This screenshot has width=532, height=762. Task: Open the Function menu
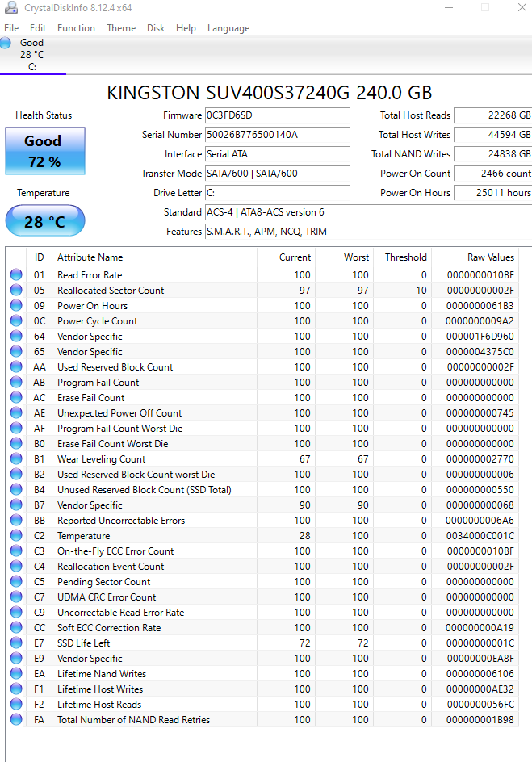pyautogui.click(x=76, y=28)
